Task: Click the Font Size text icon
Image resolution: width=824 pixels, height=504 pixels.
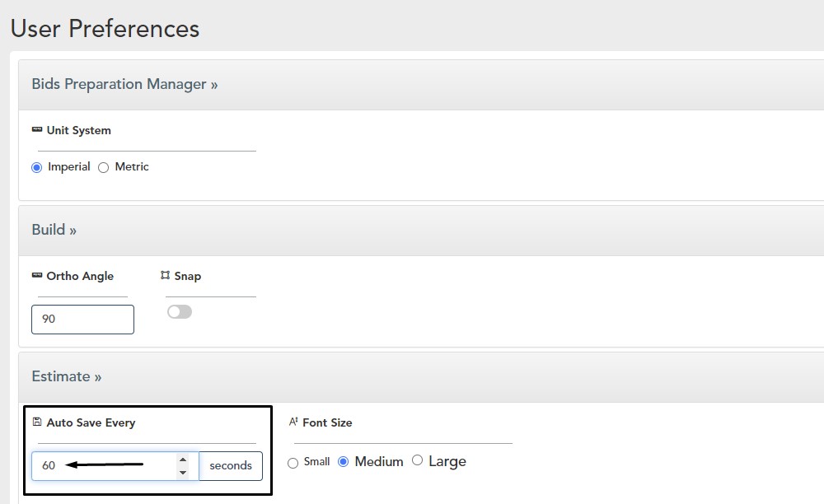Action: (x=293, y=422)
